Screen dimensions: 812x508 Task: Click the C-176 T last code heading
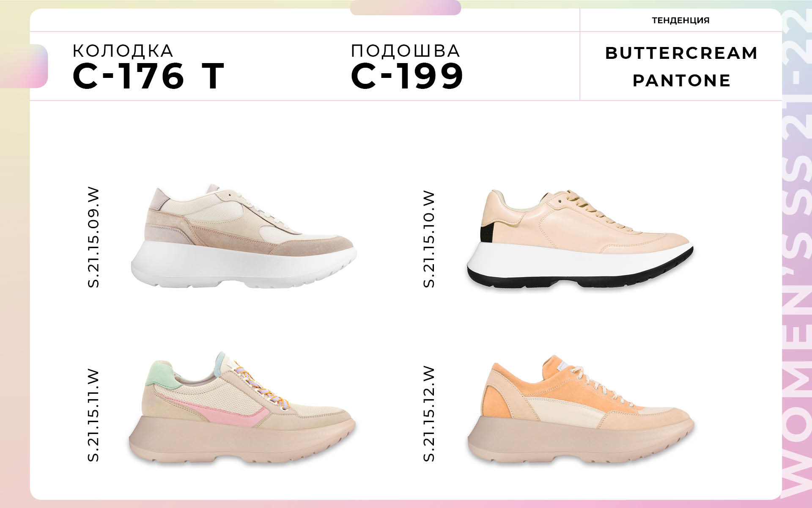(x=148, y=76)
